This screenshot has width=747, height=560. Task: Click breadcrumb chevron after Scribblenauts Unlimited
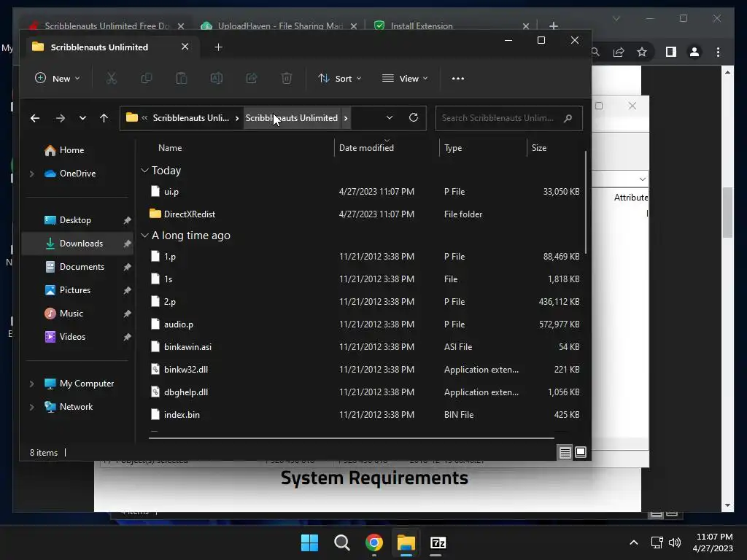346,118
